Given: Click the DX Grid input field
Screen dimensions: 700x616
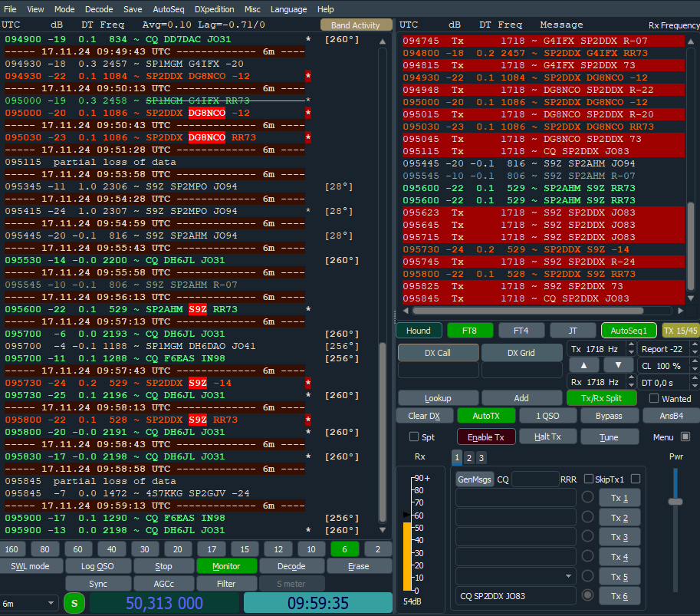Looking at the screenshot, I should (522, 370).
